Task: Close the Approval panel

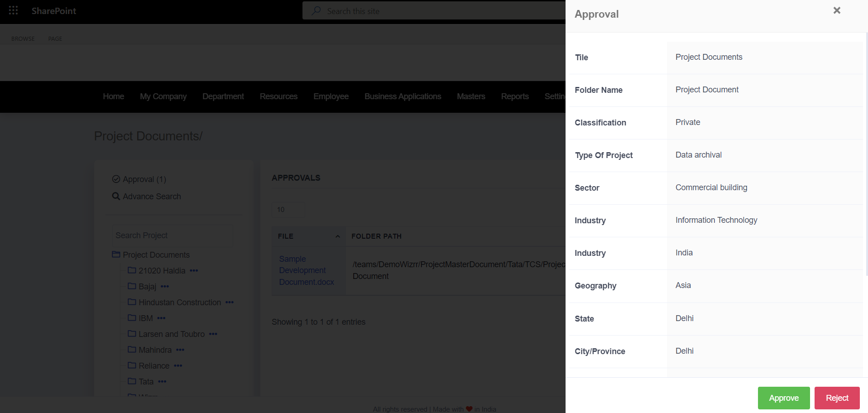Action: point(837,10)
